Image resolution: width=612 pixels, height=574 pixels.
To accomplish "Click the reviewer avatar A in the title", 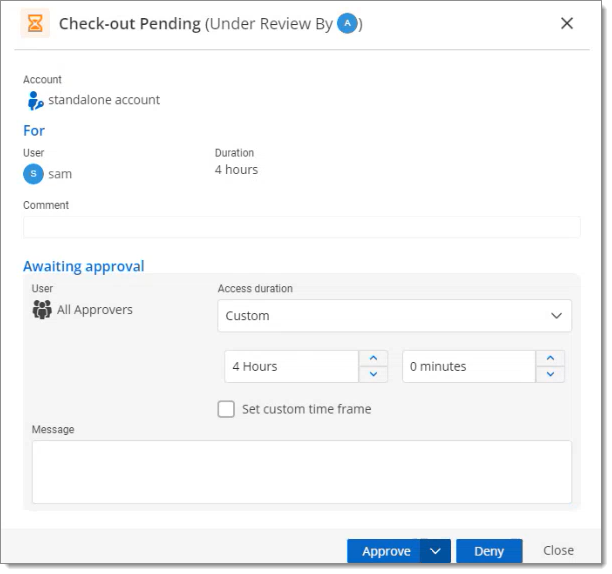I will [x=347, y=23].
